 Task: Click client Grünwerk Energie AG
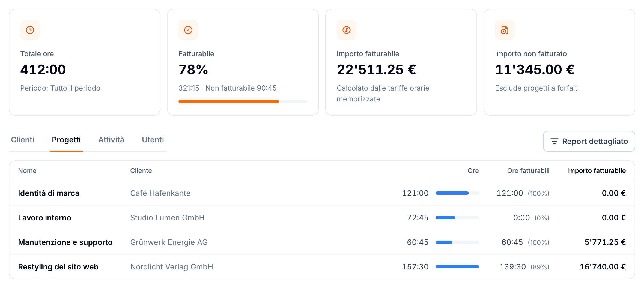[x=169, y=242]
